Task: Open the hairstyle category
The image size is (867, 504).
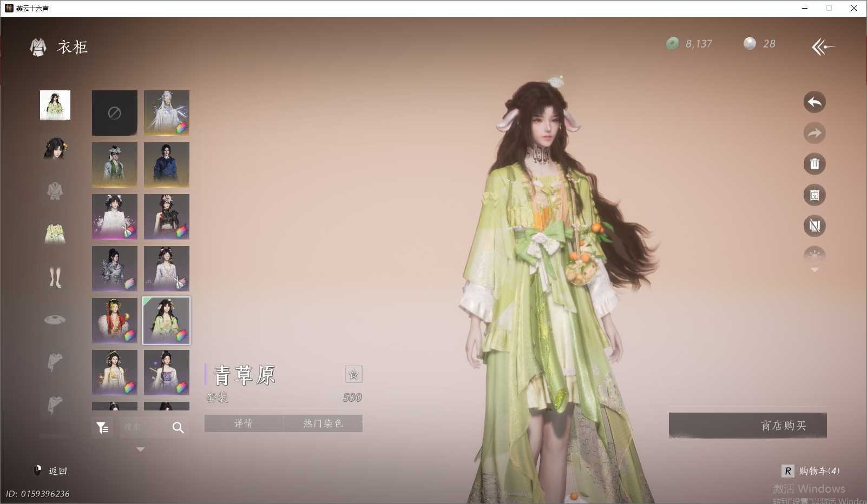Action: coord(55,148)
